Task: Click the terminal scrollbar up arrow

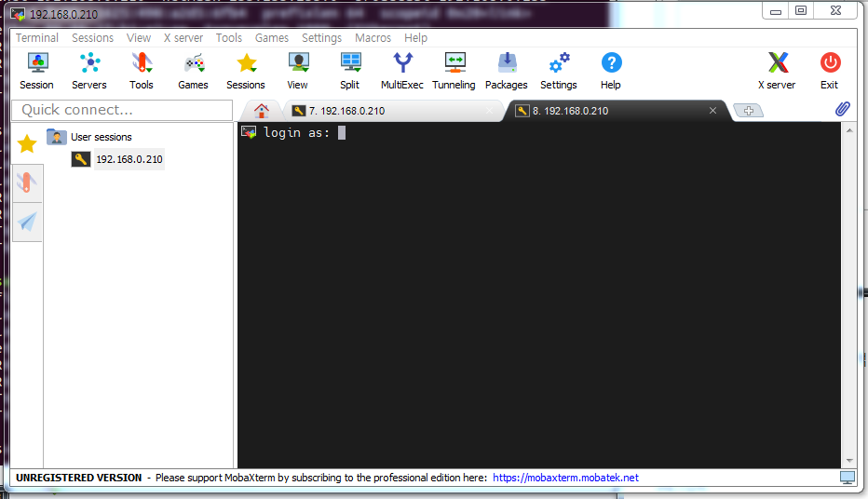Action: tap(849, 130)
